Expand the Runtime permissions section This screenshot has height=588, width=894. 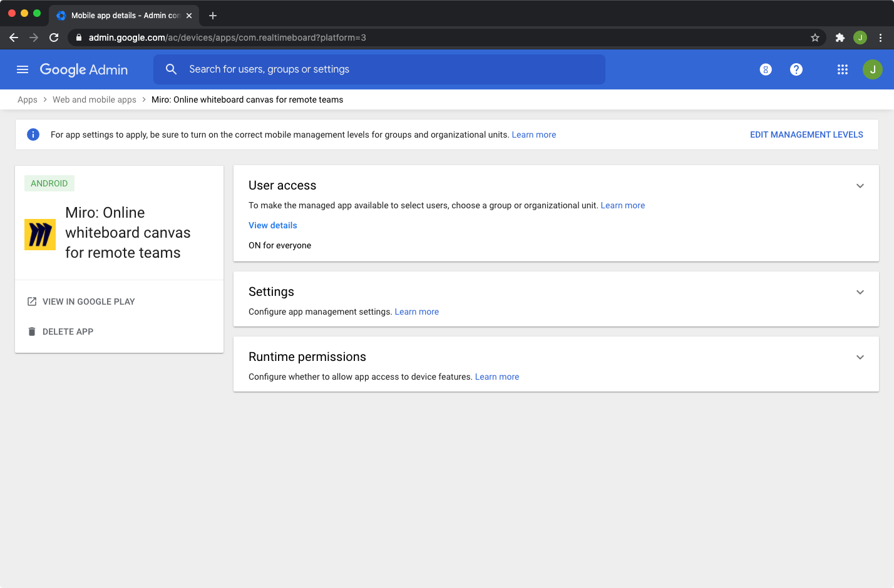pos(860,357)
